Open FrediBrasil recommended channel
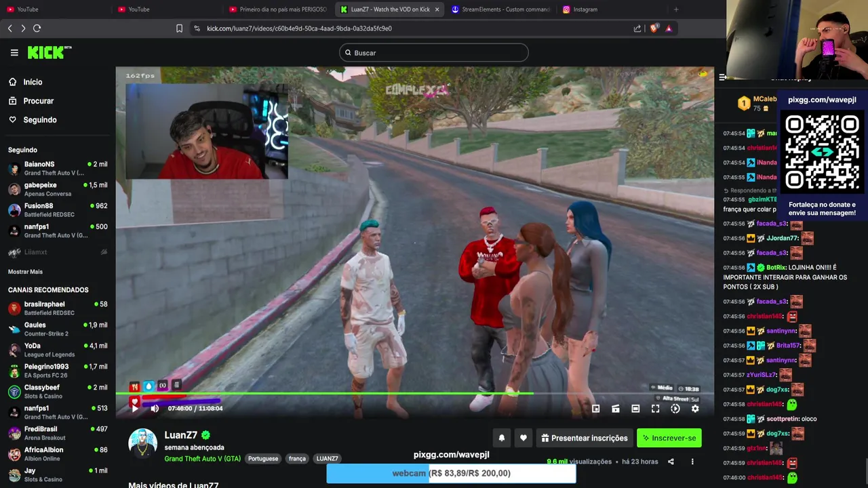This screenshot has height=488, width=868. pyautogui.click(x=58, y=433)
